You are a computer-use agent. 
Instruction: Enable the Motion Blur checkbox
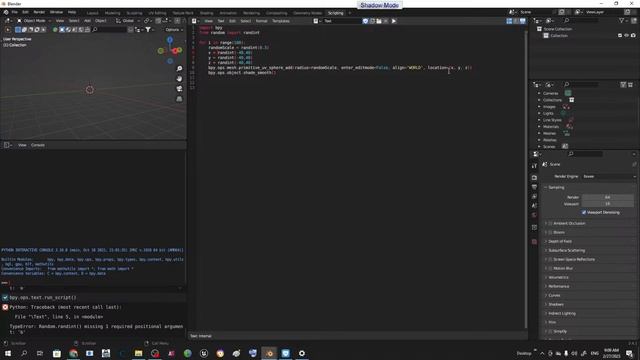(x=550, y=268)
